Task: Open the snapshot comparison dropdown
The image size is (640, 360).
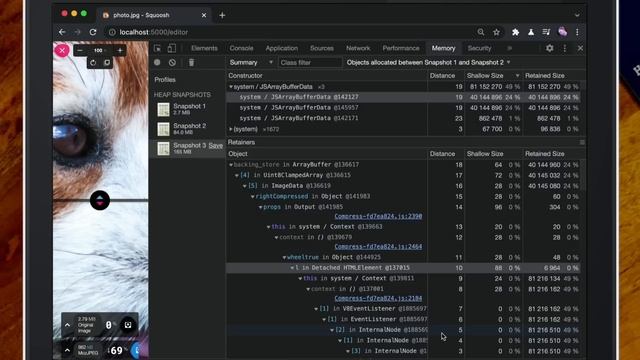Action: (428, 62)
